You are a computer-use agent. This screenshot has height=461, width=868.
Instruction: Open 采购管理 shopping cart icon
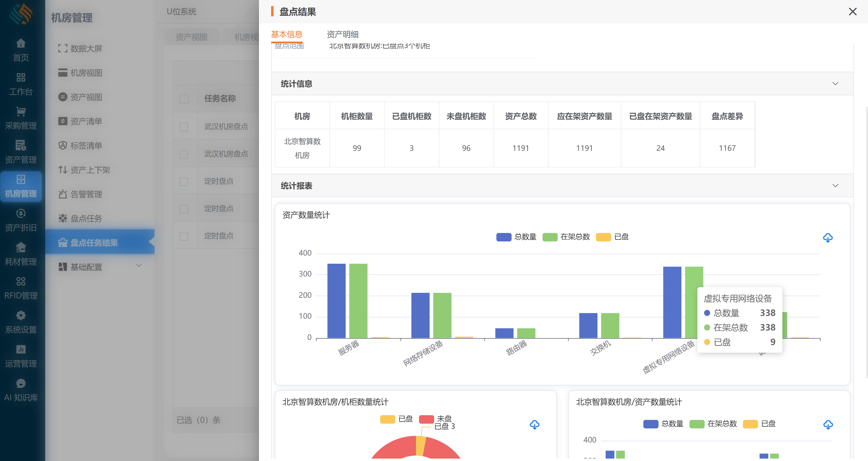click(21, 111)
